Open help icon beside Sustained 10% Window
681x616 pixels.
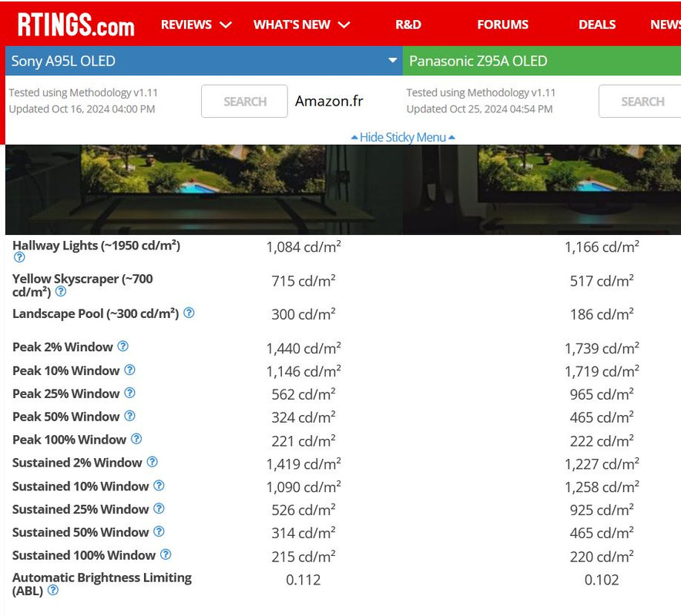[159, 485]
